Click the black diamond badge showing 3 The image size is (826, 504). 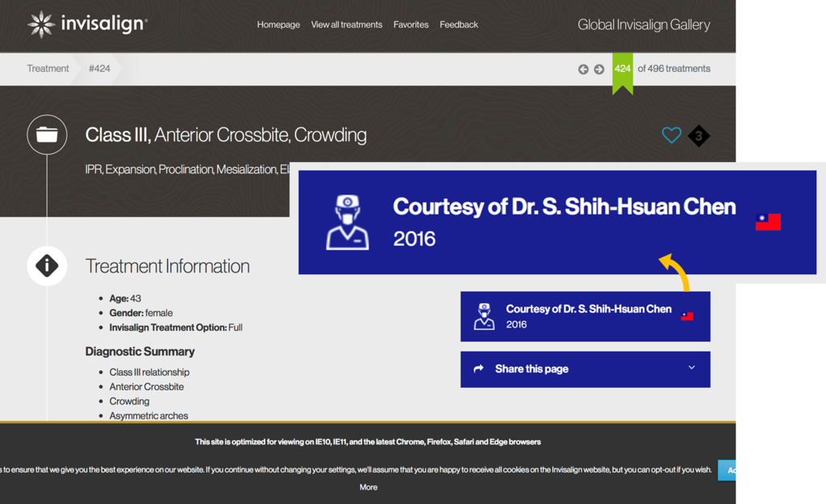699,135
